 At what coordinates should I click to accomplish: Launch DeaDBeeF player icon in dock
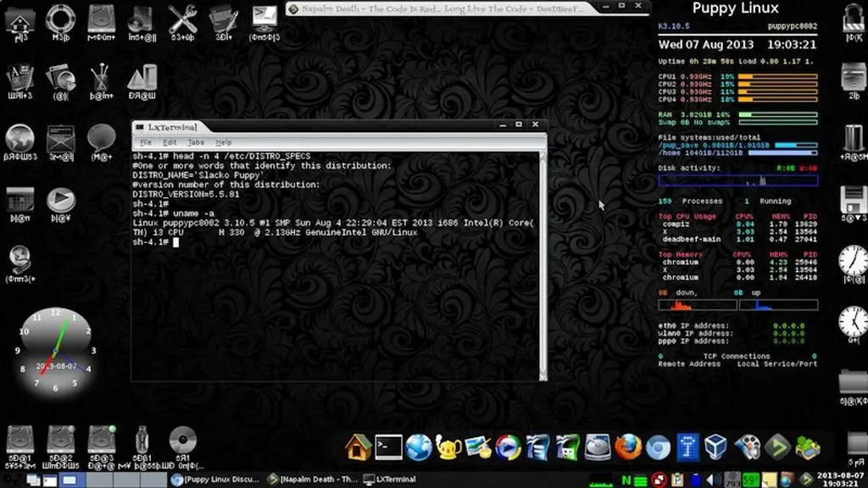pos(777,447)
